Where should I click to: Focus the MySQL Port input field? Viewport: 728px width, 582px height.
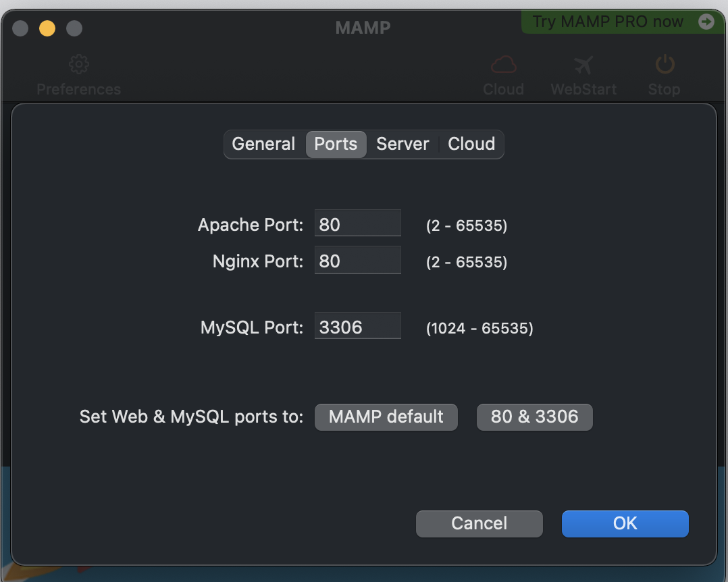(357, 326)
